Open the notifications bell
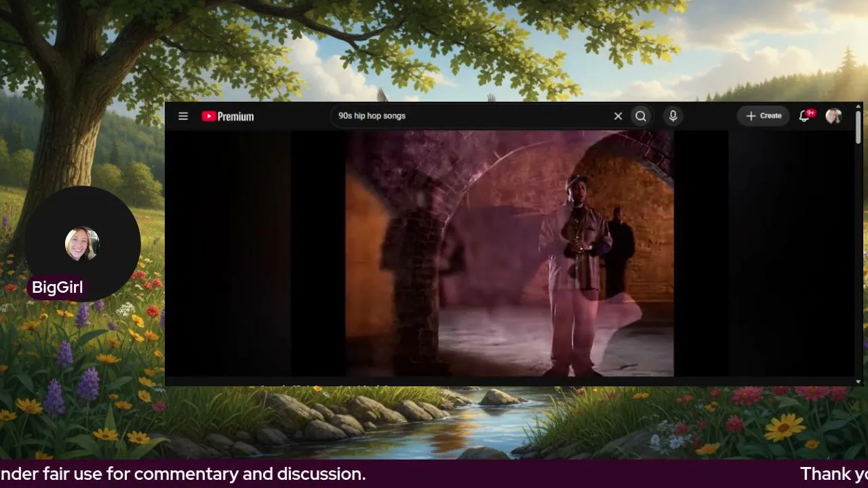 tap(805, 116)
